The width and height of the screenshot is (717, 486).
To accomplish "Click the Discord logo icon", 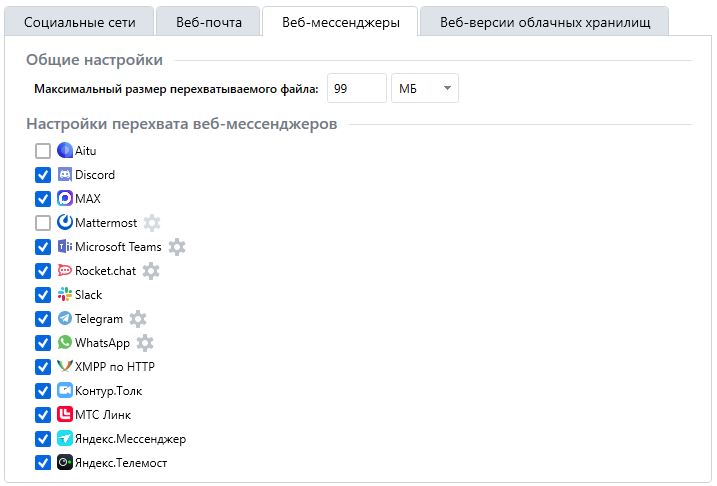I will click(64, 175).
